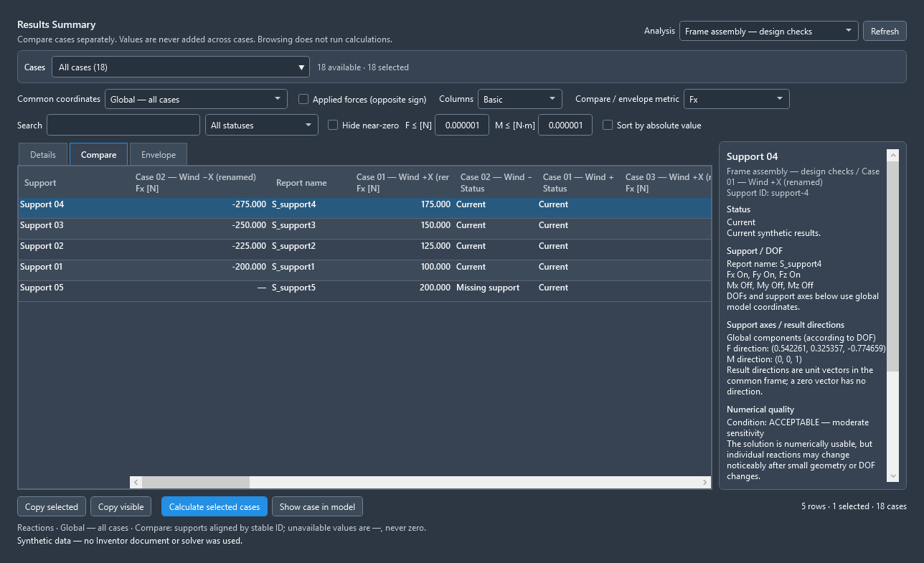Click the M ≤ [N·m] threshold field

point(565,125)
